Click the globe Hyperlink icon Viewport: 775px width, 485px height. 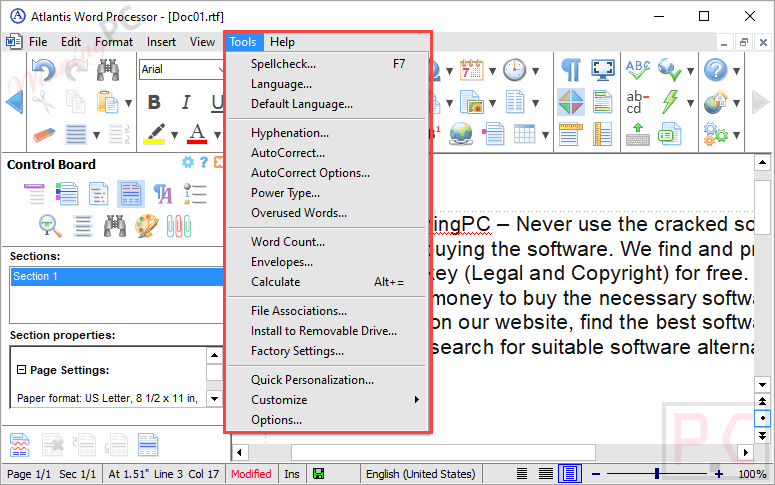click(x=461, y=134)
